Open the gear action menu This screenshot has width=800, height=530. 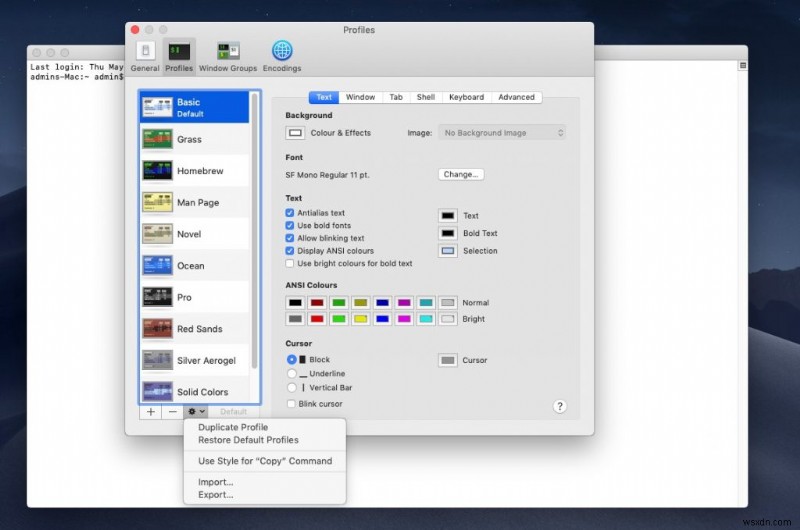click(x=196, y=412)
